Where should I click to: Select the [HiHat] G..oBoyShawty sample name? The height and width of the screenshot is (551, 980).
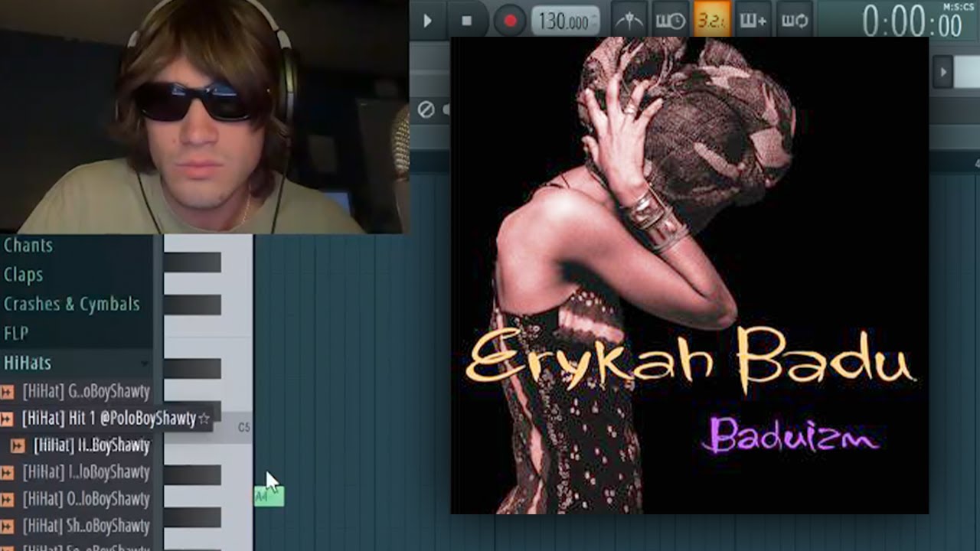coord(86,392)
